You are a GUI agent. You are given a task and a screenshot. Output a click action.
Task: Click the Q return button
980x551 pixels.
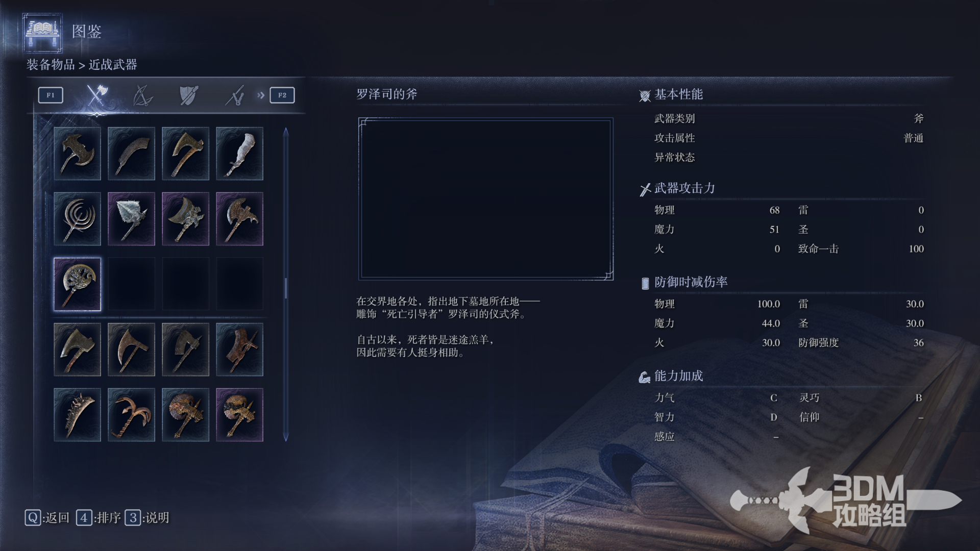coord(47,518)
